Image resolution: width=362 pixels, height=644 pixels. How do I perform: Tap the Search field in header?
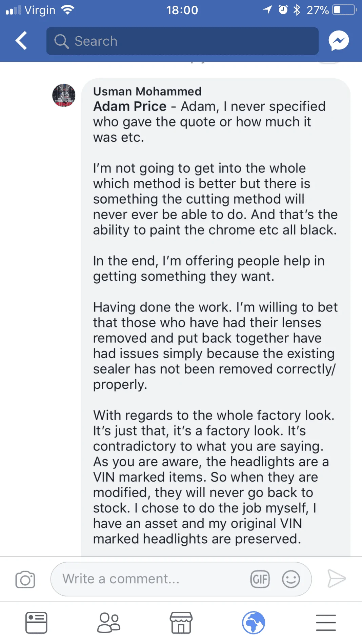(182, 41)
